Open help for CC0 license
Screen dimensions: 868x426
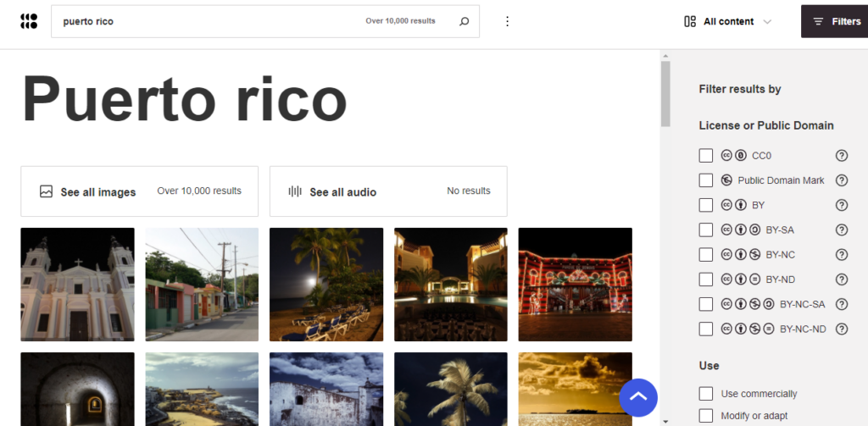coord(842,156)
